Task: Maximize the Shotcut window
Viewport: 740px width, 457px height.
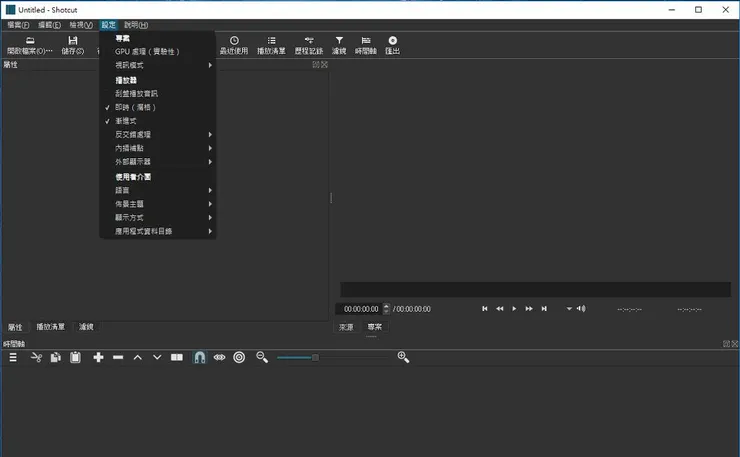Action: tap(698, 9)
